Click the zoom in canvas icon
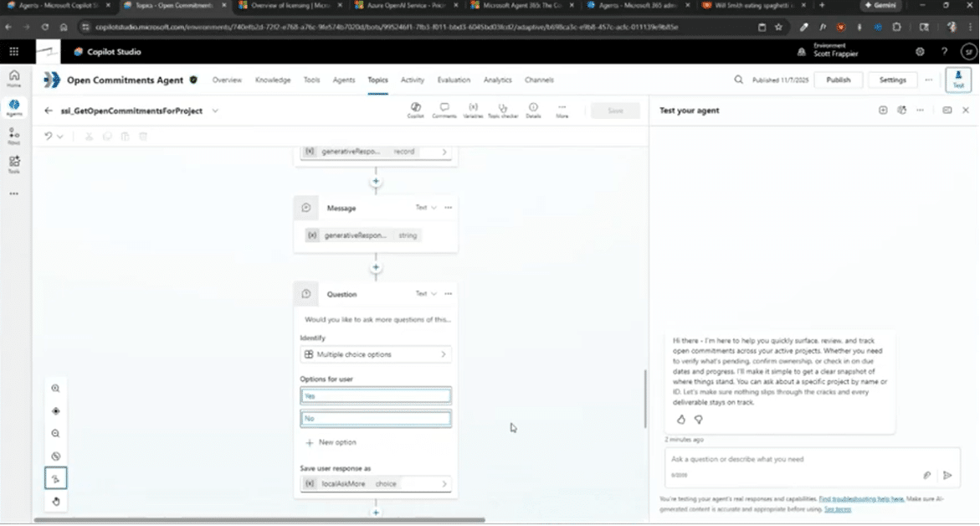Viewport: 980px width, 526px height. (x=56, y=389)
